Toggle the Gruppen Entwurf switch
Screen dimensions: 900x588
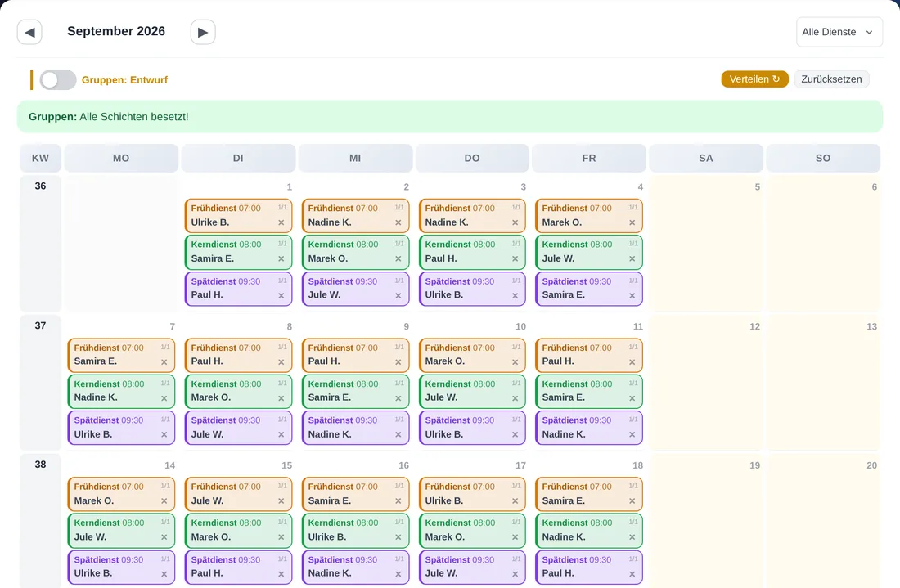(58, 80)
